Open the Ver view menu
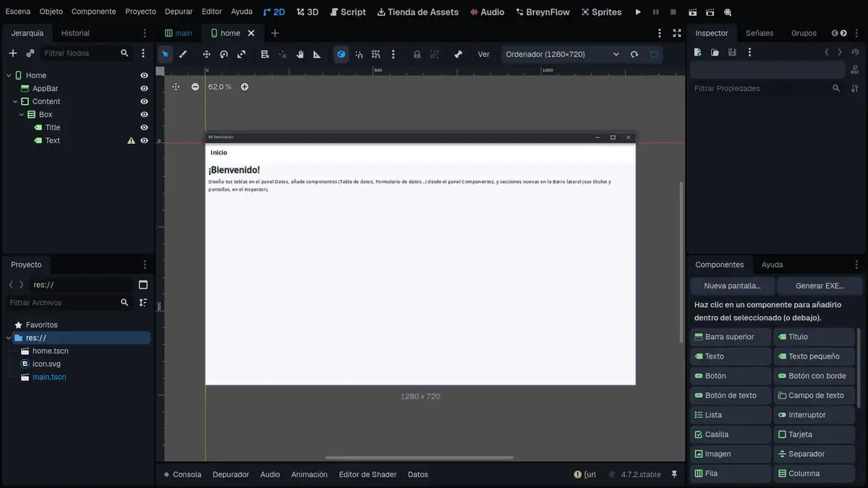868x488 pixels. (x=483, y=54)
